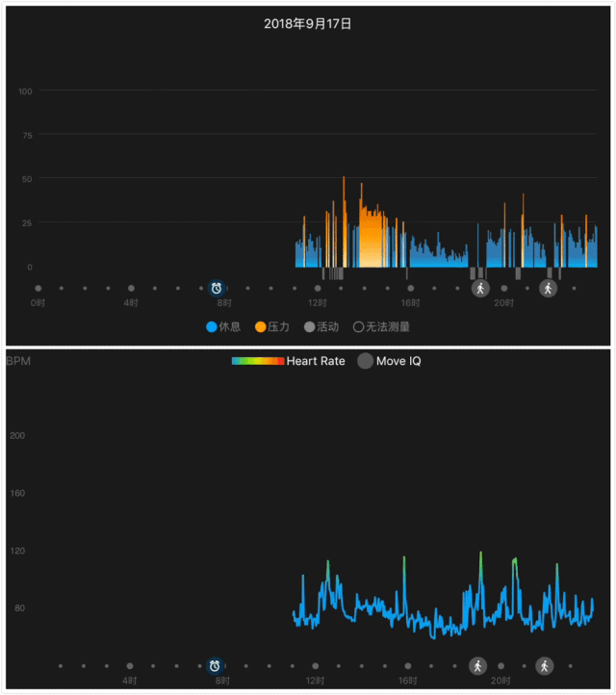616x695 pixels.
Task: Click the BPM axis label
Action: 18,362
